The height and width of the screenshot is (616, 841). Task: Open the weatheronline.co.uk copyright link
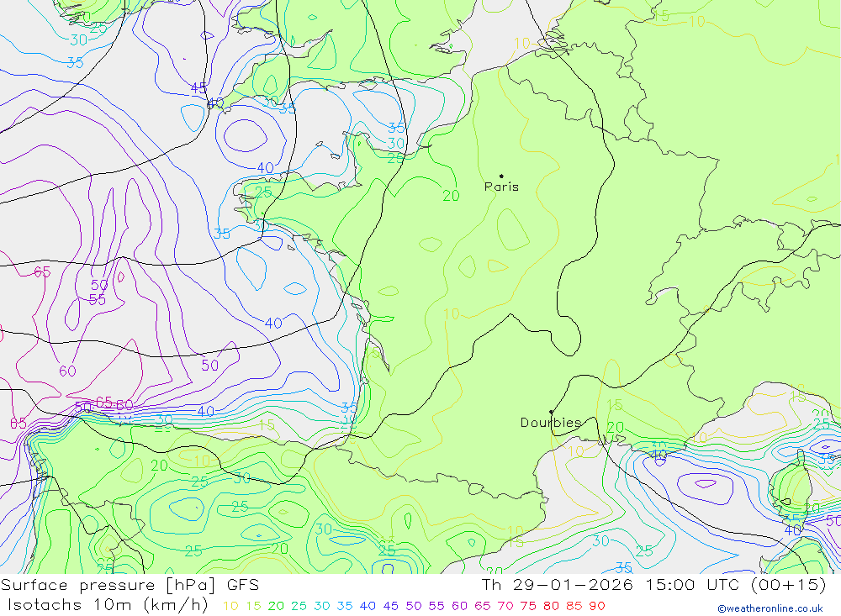pyautogui.click(x=770, y=608)
